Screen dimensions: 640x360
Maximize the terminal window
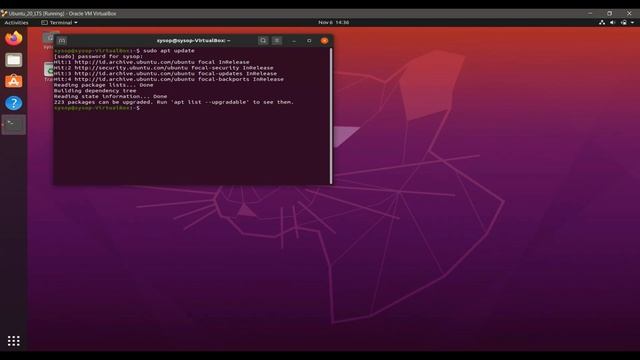point(309,41)
